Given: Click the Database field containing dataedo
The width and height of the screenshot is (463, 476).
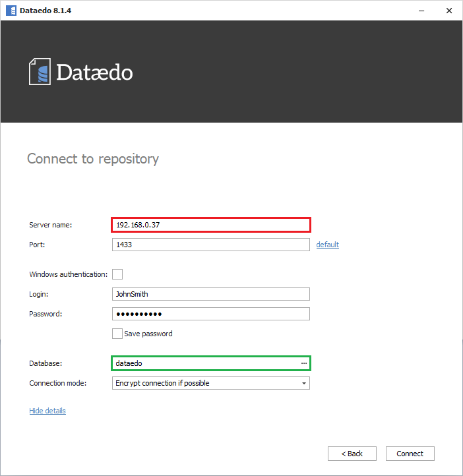Looking at the screenshot, I should (204, 363).
